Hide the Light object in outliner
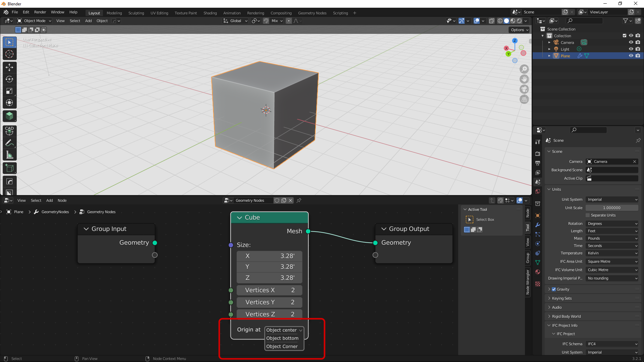 coord(631,49)
